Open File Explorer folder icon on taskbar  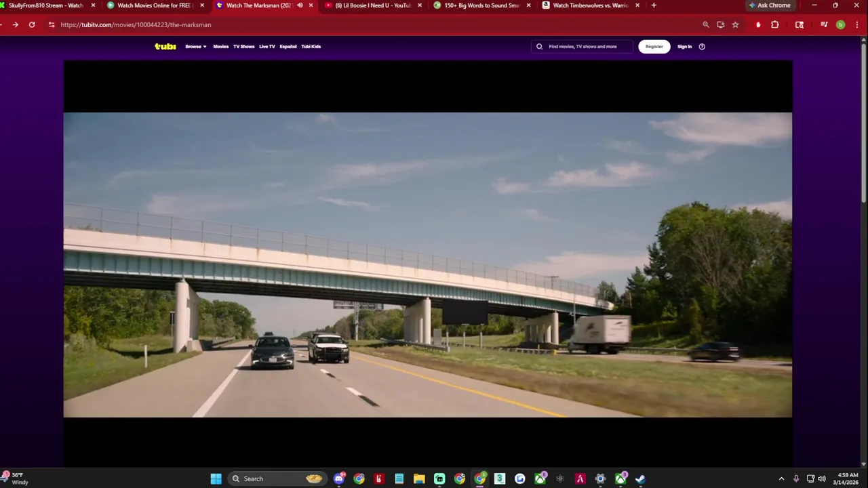pyautogui.click(x=419, y=479)
